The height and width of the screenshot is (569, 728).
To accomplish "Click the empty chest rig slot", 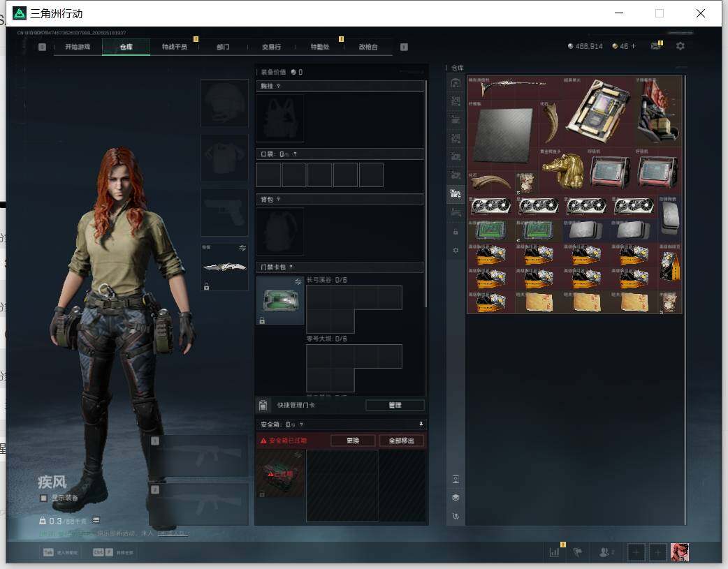I will [x=280, y=119].
